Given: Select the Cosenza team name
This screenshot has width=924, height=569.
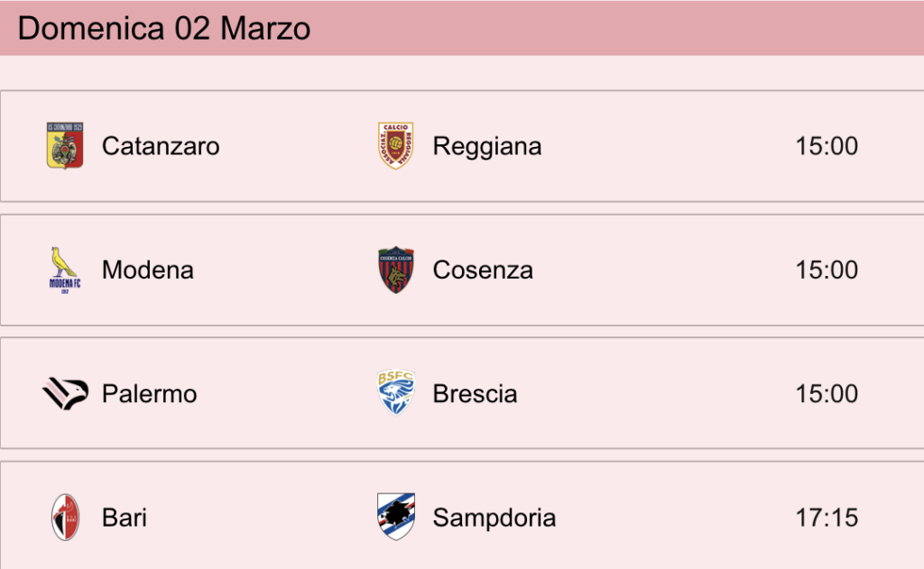Looking at the screenshot, I should click(483, 271).
